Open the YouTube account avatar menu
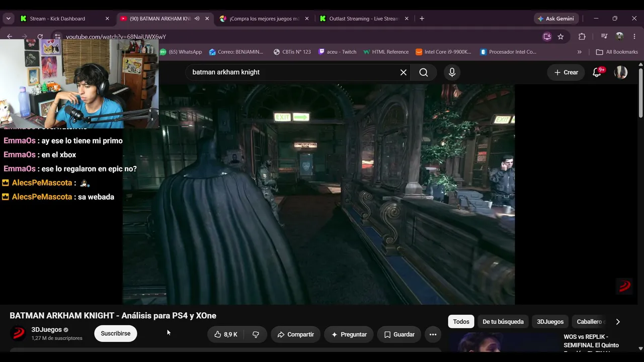 pyautogui.click(x=621, y=72)
